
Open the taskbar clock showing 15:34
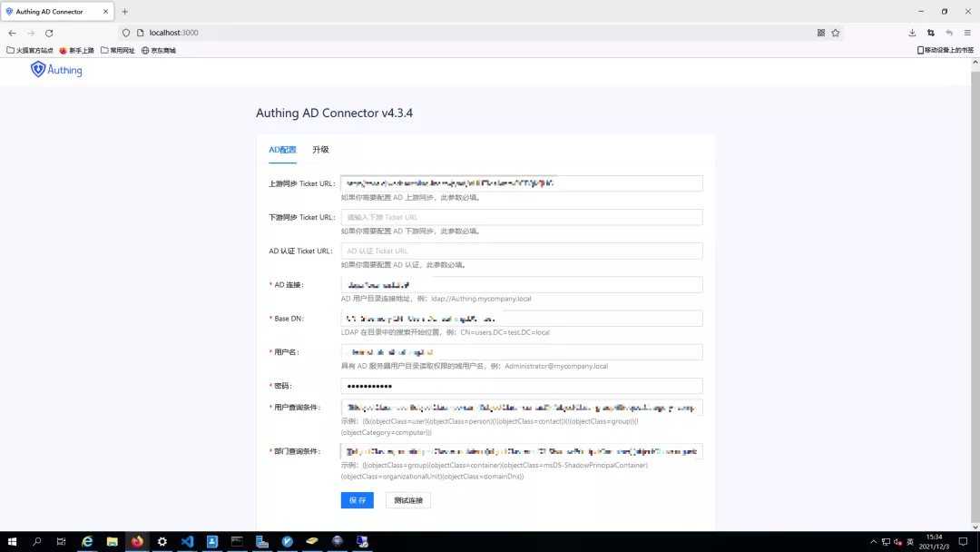(x=934, y=541)
